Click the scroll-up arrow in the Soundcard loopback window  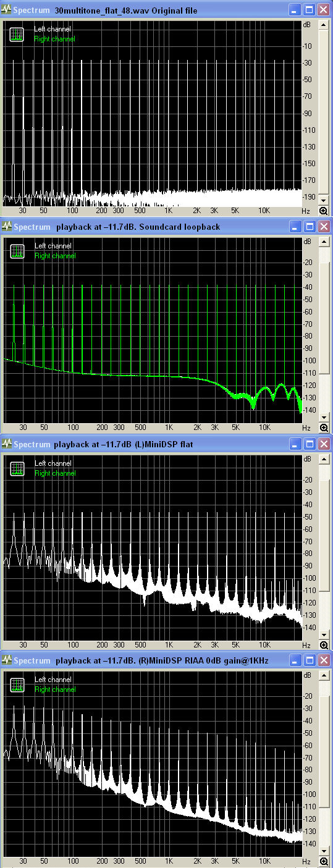tap(324, 242)
